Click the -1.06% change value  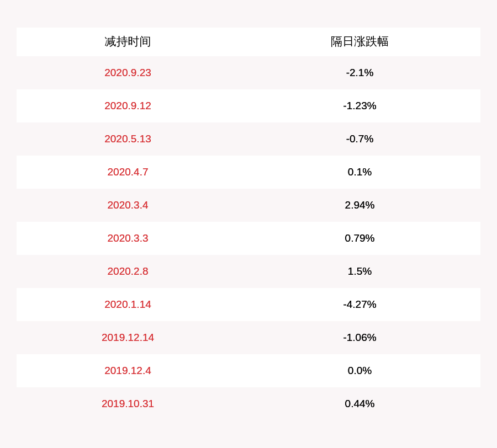(359, 337)
